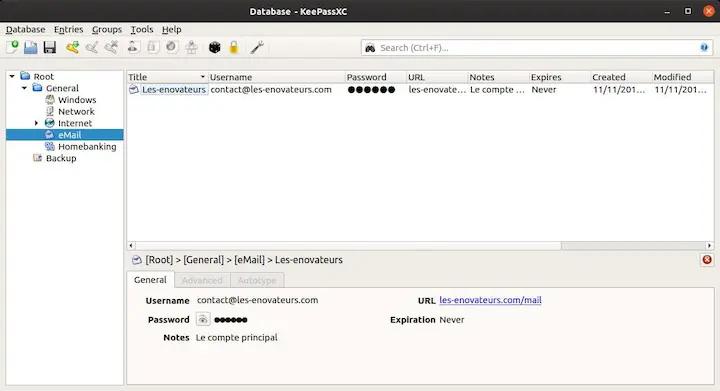Viewport: 720px width, 391px height.
Task: Lock the database with padlock icon
Action: click(x=234, y=47)
